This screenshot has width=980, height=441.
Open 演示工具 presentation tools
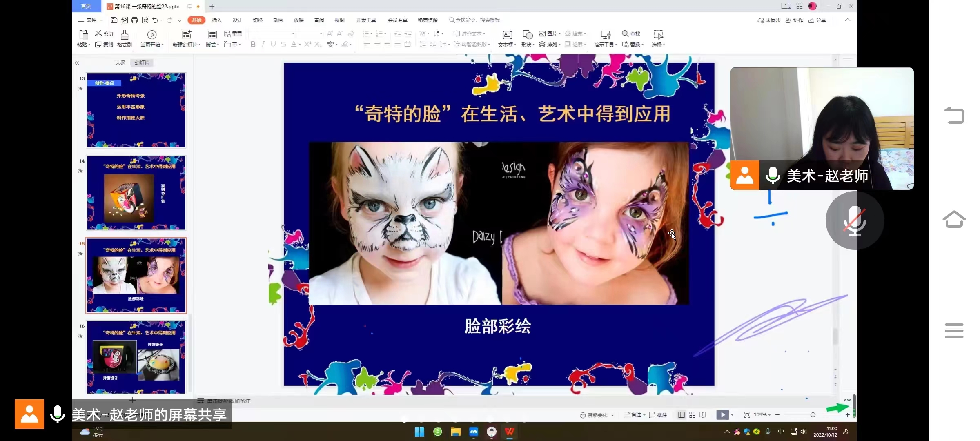tap(606, 39)
